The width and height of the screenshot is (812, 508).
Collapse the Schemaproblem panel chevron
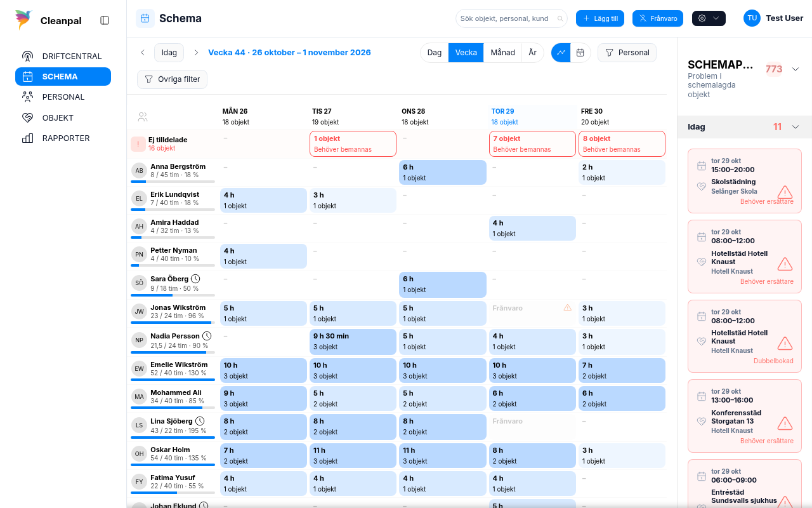(x=796, y=69)
